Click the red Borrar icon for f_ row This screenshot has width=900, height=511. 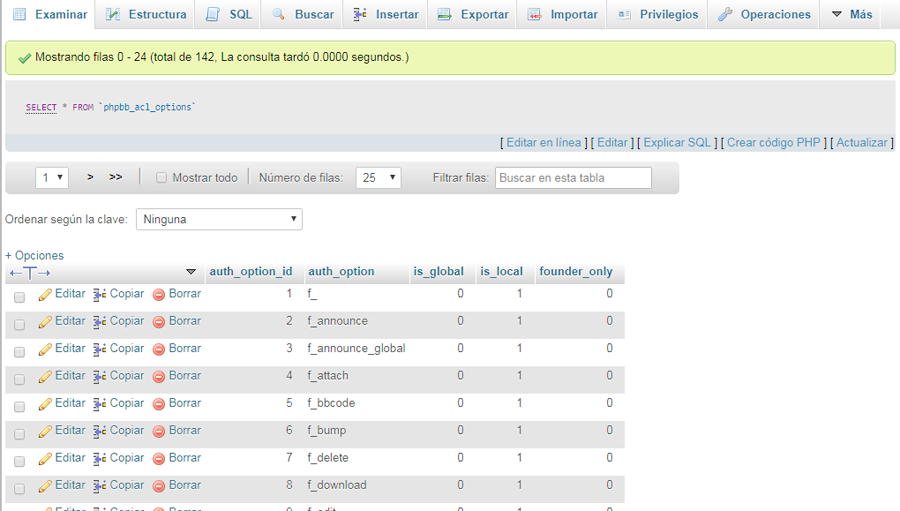click(159, 295)
